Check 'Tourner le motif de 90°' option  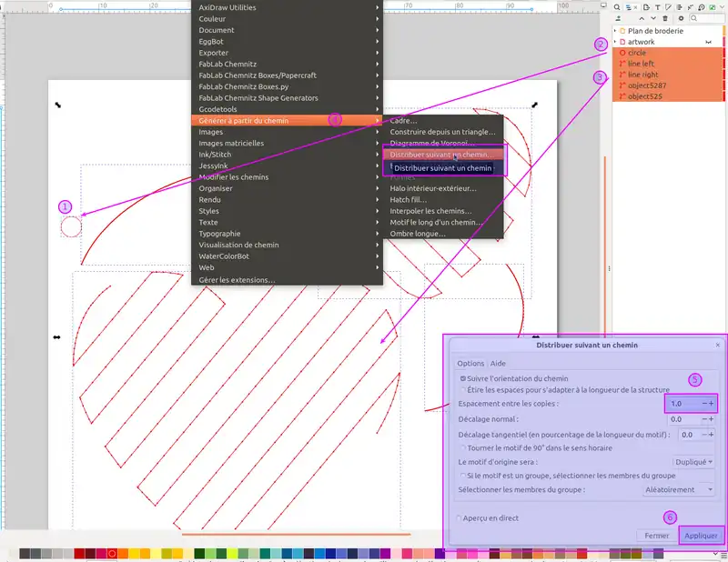[464, 447]
